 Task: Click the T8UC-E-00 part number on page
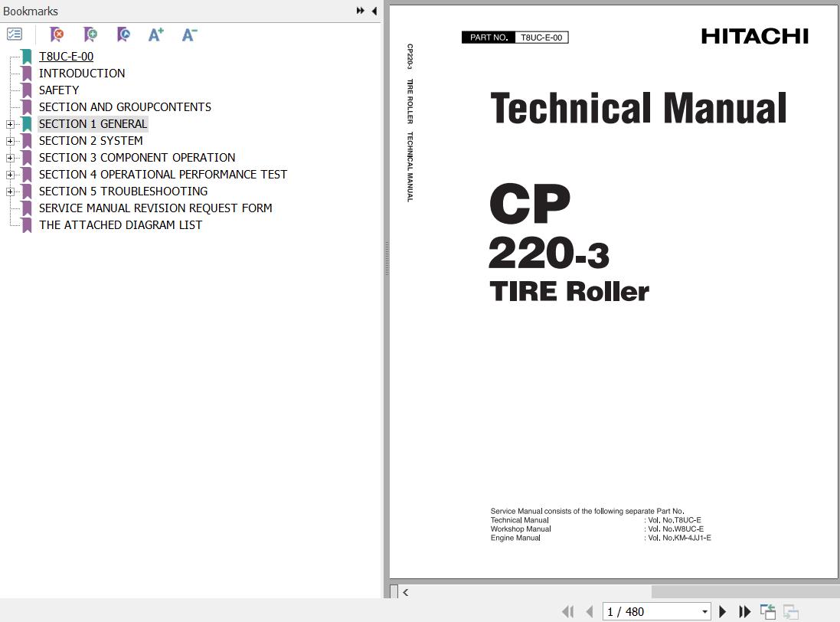[x=541, y=38]
